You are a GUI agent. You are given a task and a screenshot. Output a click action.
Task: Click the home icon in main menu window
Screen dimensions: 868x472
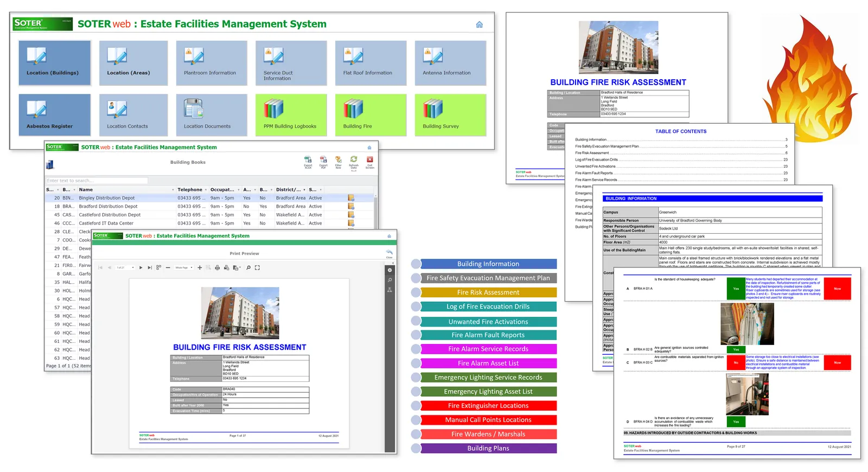pos(480,24)
